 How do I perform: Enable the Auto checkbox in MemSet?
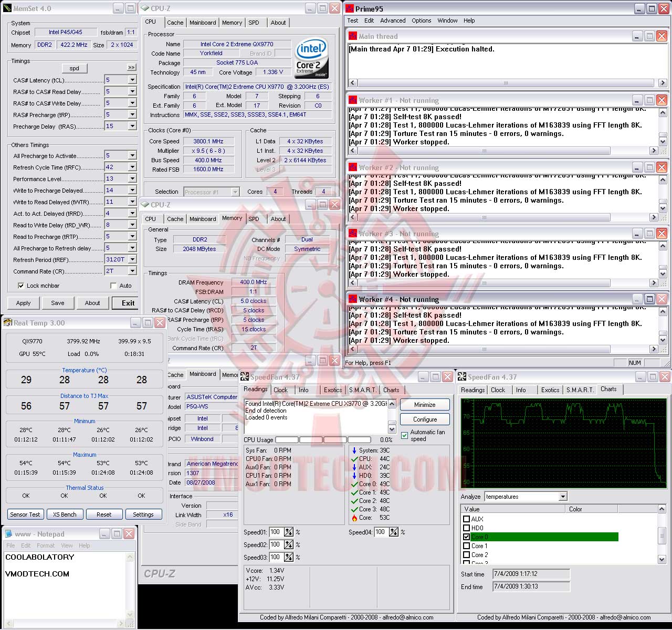[113, 286]
